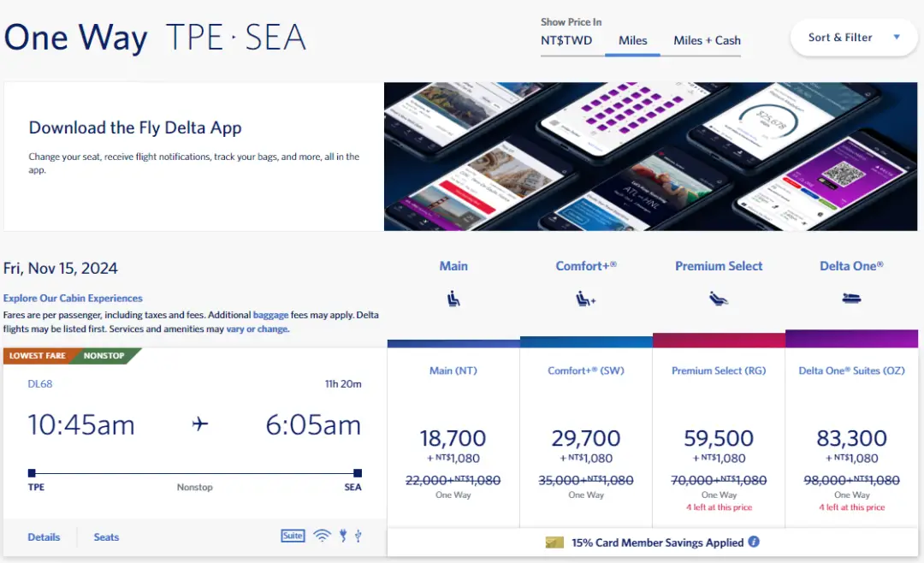
Task: Click the power outlet amenity icon
Action: 343,536
